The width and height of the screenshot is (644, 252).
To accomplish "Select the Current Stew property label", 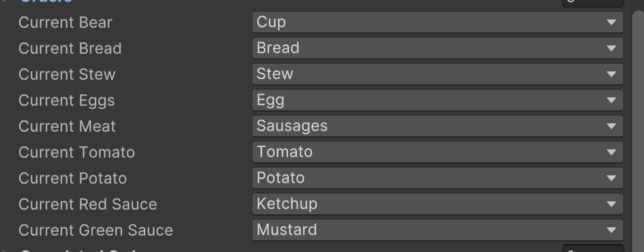I will tap(67, 75).
